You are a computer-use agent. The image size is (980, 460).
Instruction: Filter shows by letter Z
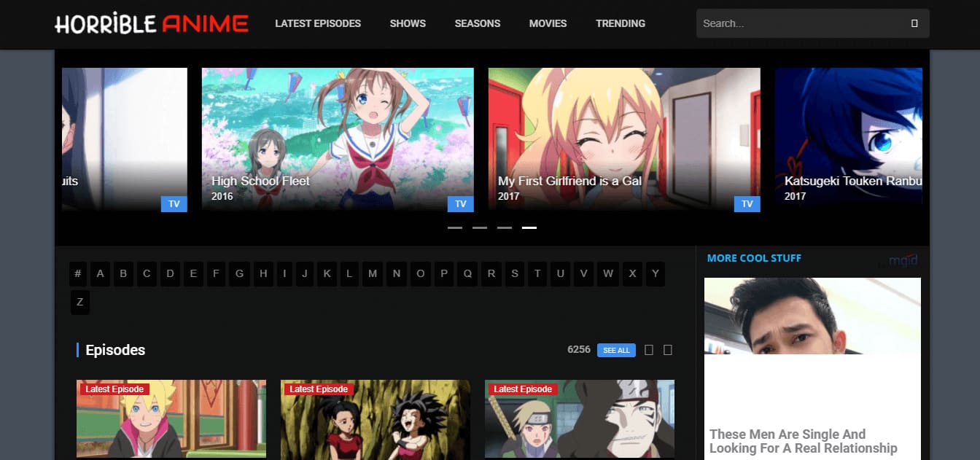79,303
